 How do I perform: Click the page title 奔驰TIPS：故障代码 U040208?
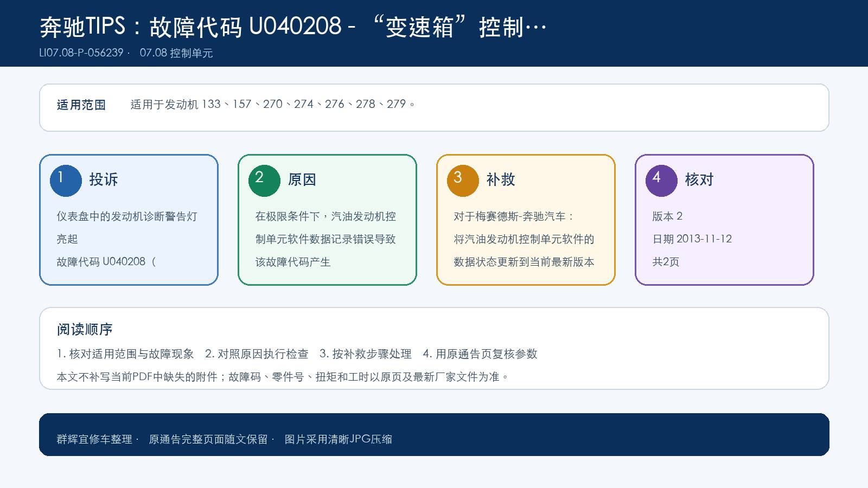point(191,27)
